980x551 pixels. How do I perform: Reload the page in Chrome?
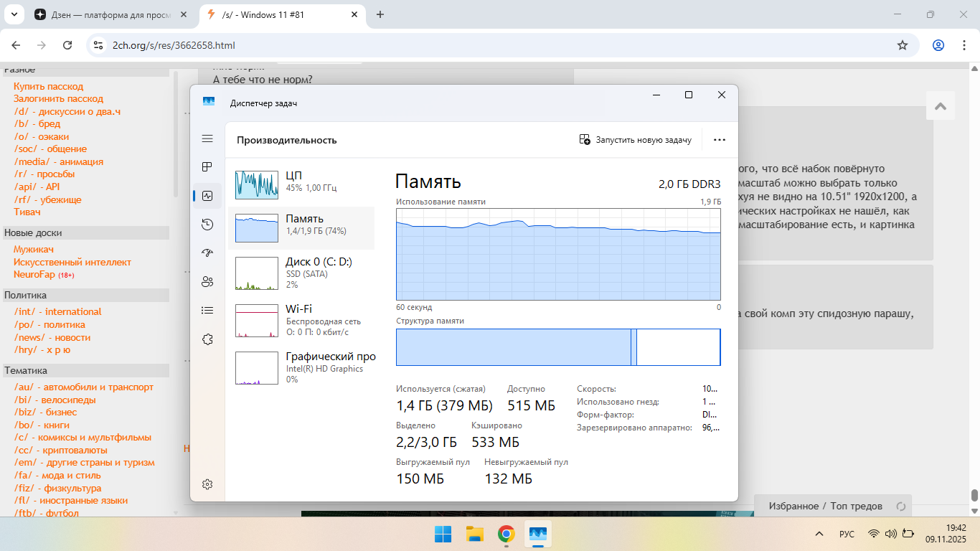coord(67,45)
